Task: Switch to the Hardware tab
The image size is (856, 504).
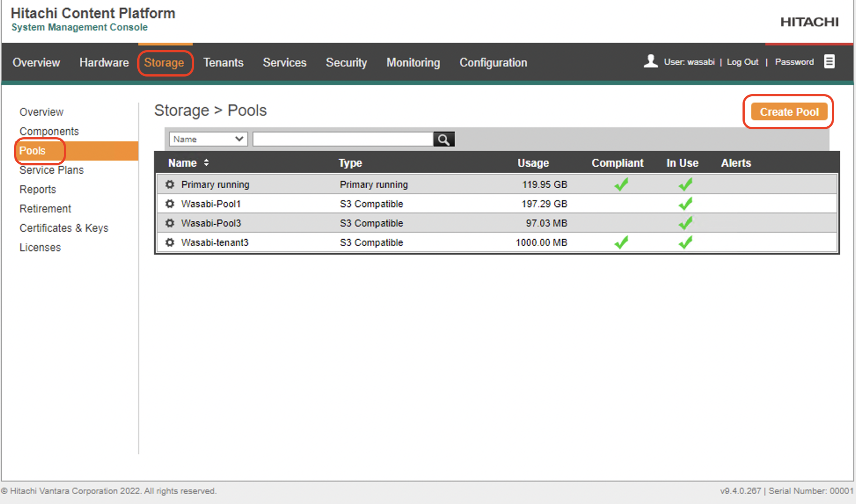Action: click(x=104, y=62)
